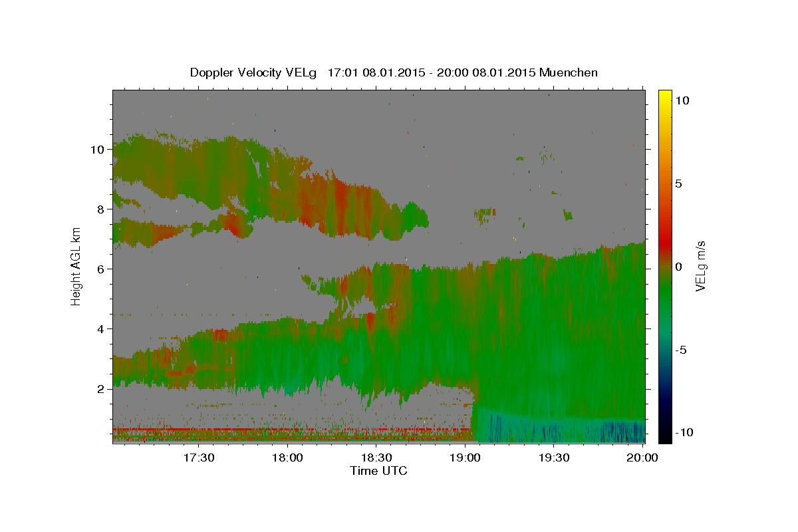Click the height tick label 4
Viewport: 798px width, 532px height.
(100, 329)
